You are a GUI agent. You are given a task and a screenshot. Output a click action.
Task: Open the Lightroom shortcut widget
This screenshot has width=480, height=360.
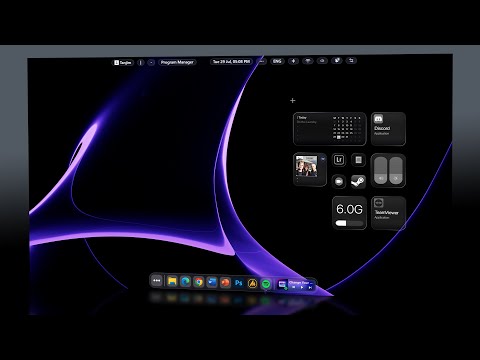click(339, 160)
